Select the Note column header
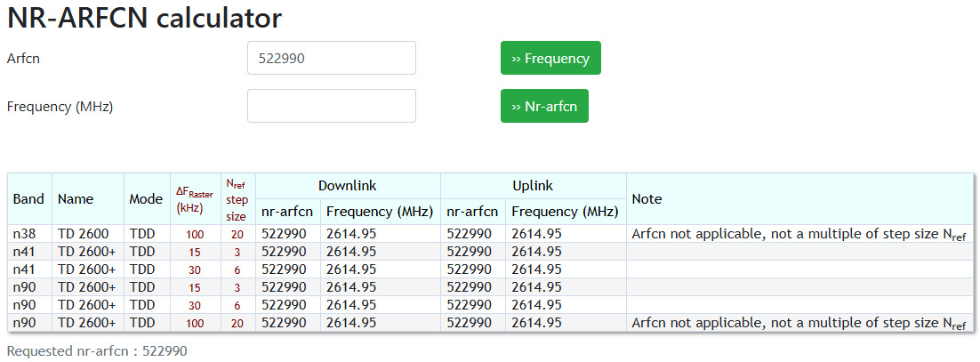The width and height of the screenshot is (980, 362). coord(647,199)
